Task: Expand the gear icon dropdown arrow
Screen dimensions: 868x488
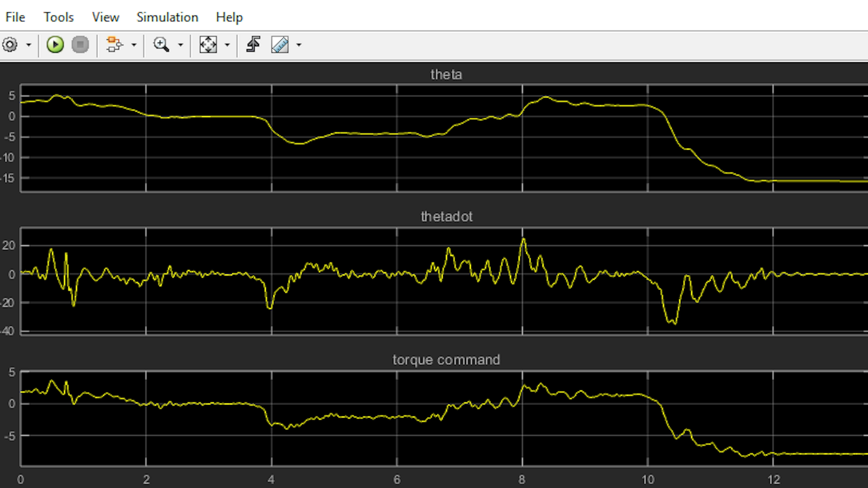Action: click(x=29, y=45)
